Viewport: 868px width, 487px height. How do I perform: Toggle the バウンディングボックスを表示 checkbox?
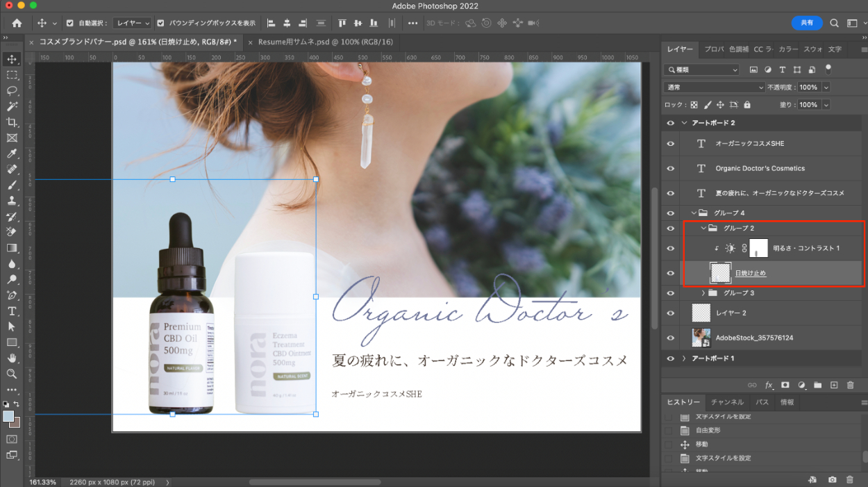[161, 23]
